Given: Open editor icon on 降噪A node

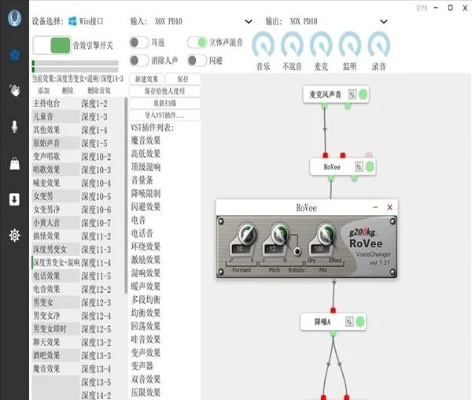Looking at the screenshot, I should tap(349, 322).
